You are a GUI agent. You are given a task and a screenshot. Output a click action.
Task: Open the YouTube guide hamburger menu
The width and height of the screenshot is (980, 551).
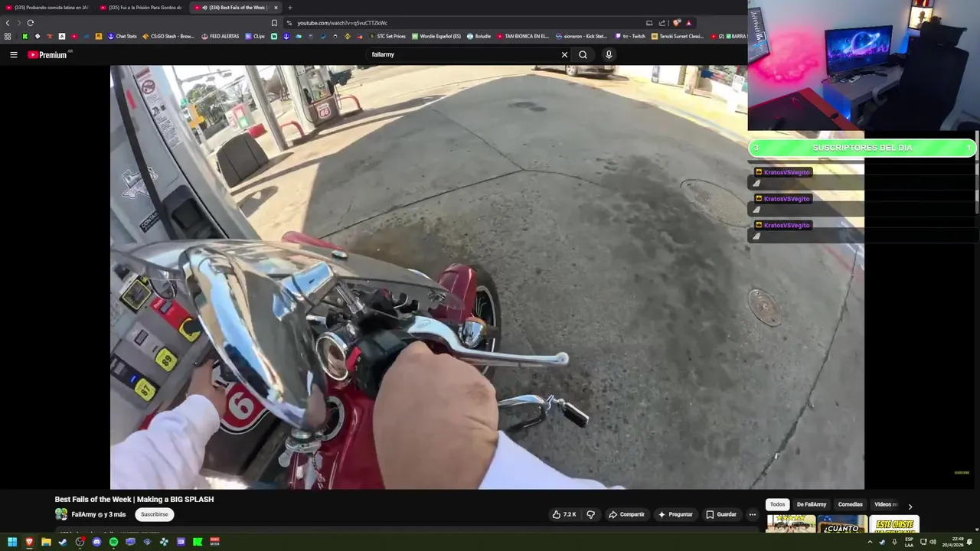[x=13, y=54]
